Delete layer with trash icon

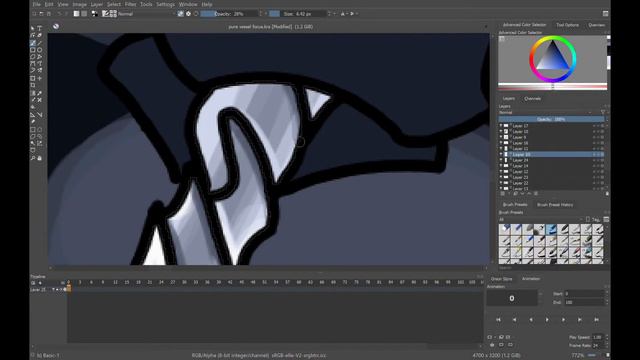coord(607,193)
